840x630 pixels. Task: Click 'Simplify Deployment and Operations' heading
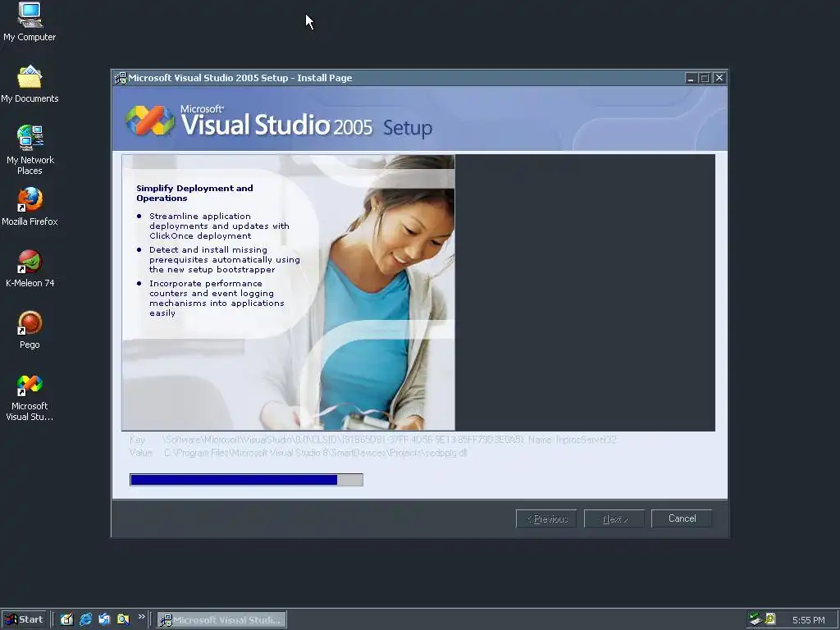(194, 193)
